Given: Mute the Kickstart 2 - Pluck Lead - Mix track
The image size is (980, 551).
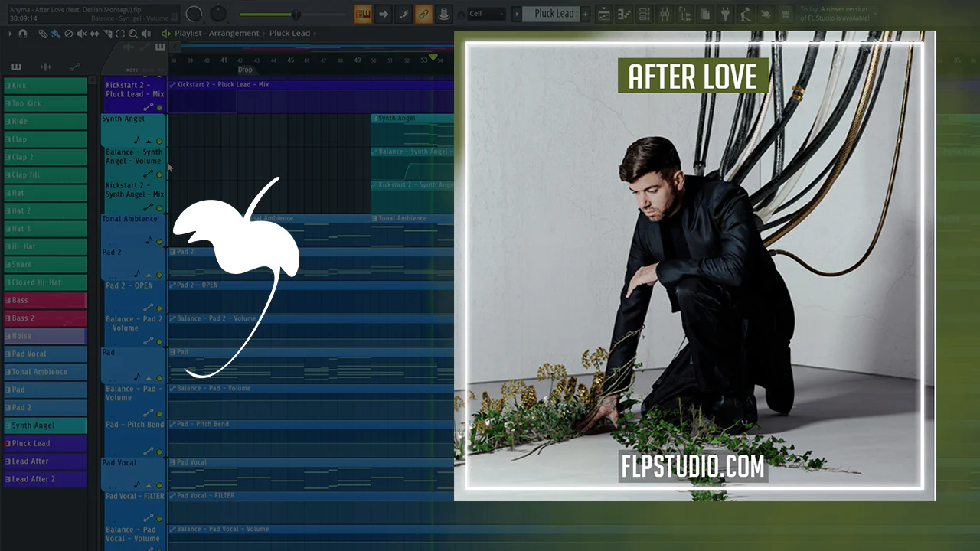Looking at the screenshot, I should tap(159, 108).
